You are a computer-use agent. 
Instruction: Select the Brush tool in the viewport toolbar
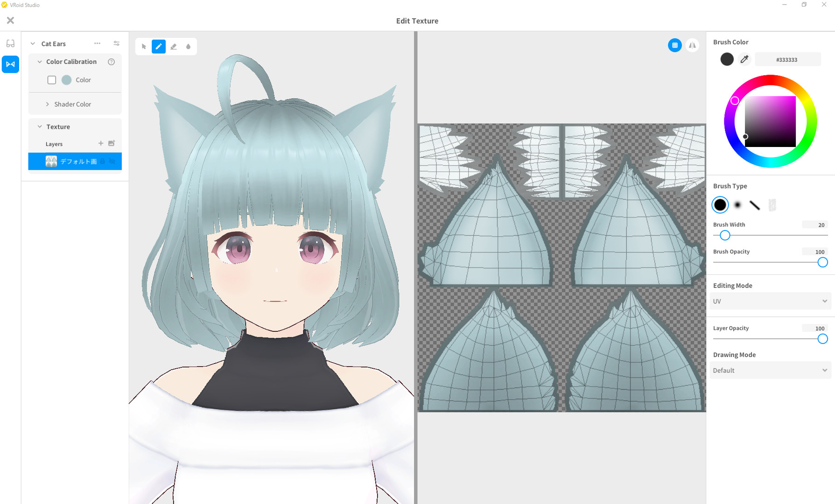click(x=159, y=46)
